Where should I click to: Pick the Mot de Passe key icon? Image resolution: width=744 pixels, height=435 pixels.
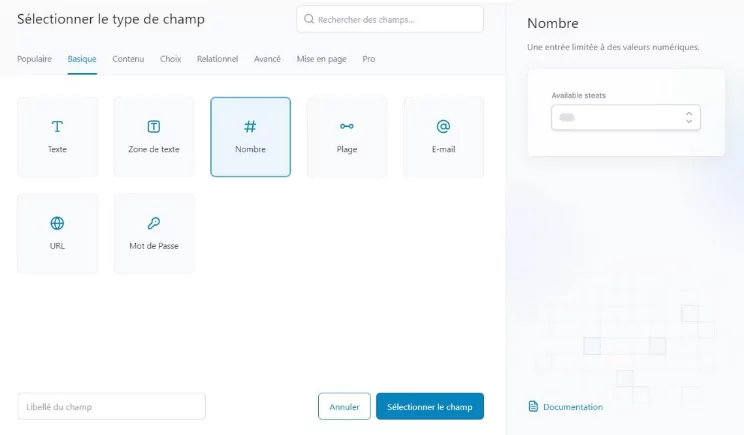[x=154, y=223]
